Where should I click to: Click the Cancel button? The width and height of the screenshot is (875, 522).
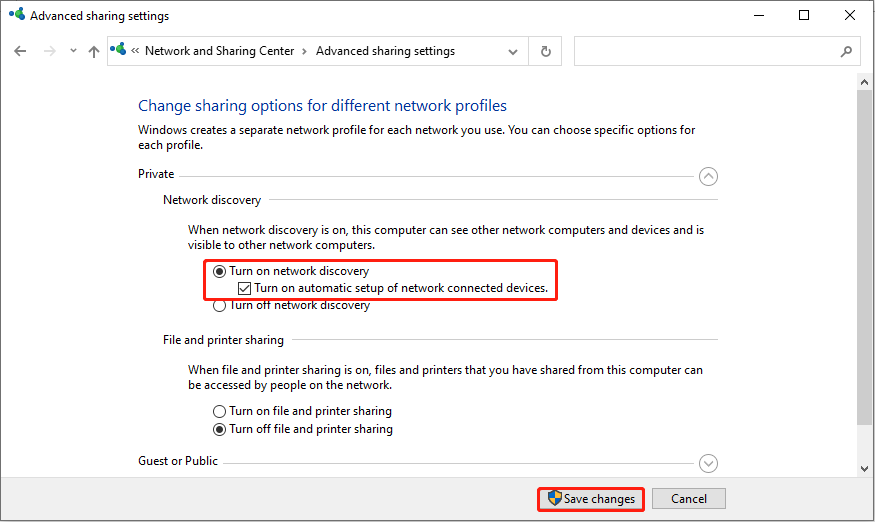[688, 499]
